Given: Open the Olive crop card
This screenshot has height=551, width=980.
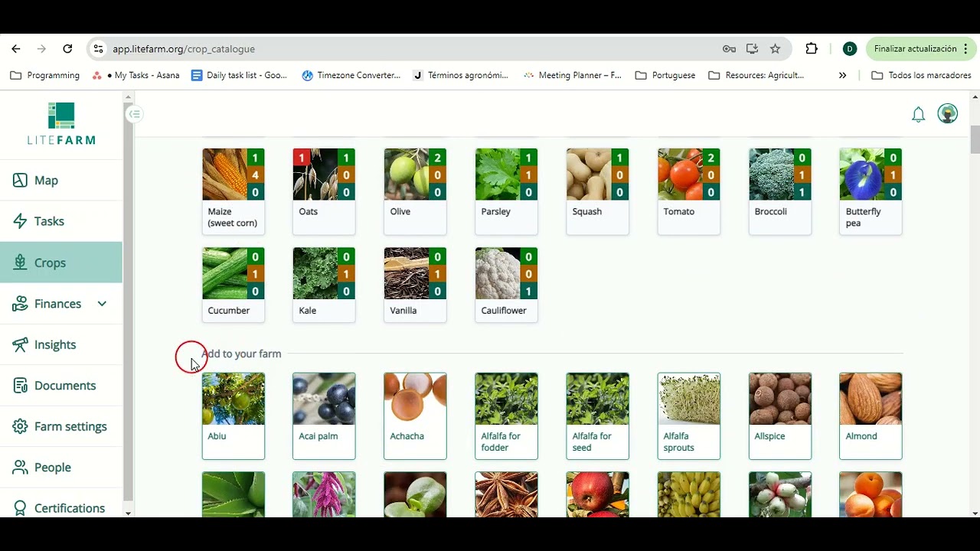Looking at the screenshot, I should pos(415,191).
